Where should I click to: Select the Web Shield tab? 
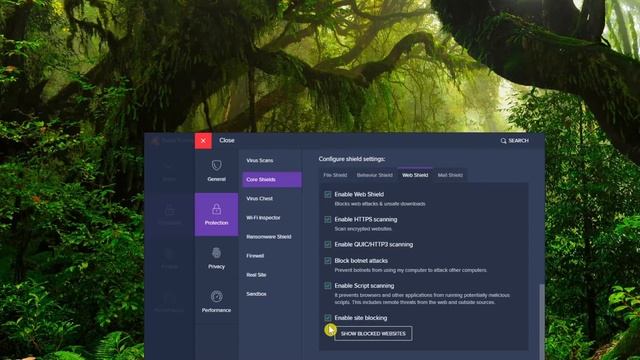(415, 175)
